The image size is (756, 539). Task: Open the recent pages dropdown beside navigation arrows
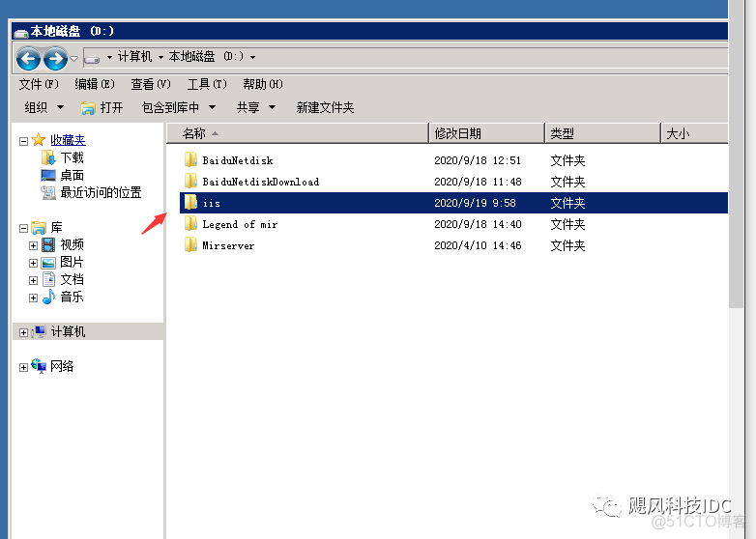73,59
